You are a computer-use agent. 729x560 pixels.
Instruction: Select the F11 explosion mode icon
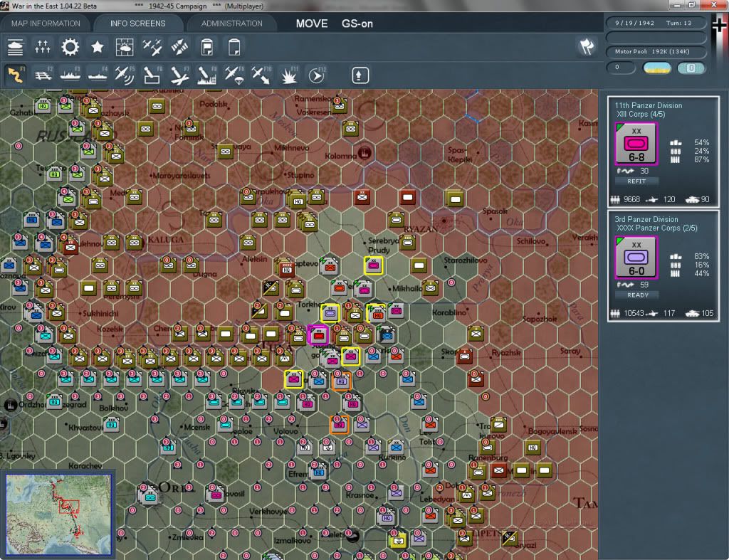pyautogui.click(x=289, y=75)
